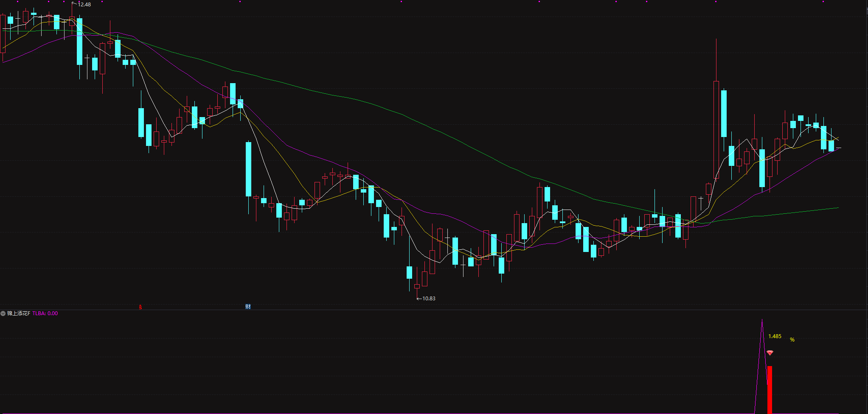Click the right end of the green moving average
This screenshot has height=414, width=868.
pos(838,208)
